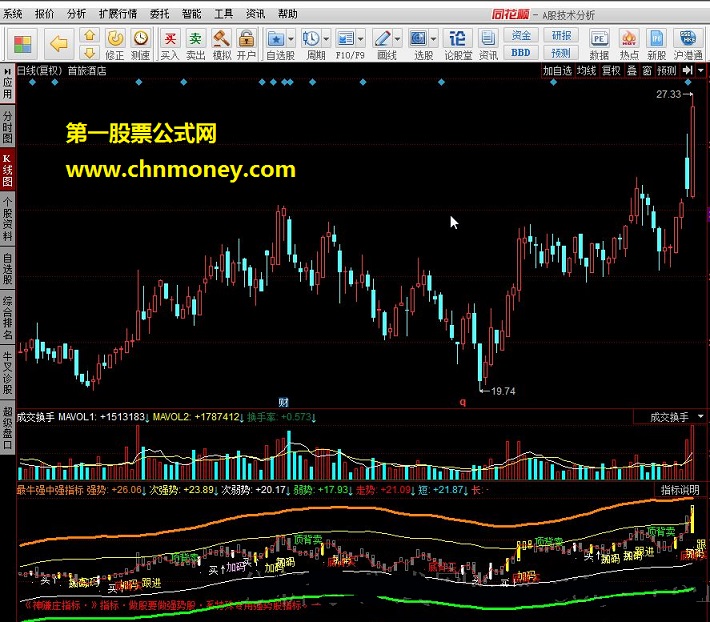The height and width of the screenshot is (622, 710).
Task: Click the 资金 button
Action: tap(521, 35)
